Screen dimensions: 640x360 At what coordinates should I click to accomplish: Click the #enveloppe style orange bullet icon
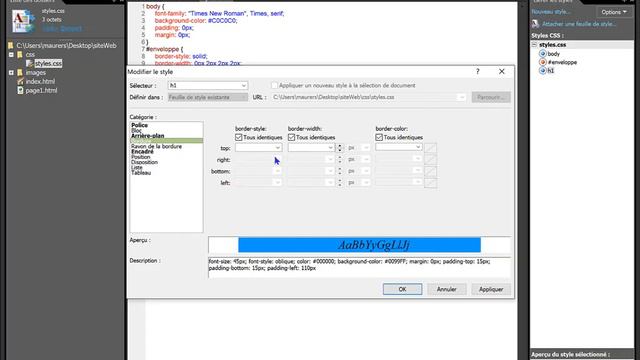click(542, 62)
